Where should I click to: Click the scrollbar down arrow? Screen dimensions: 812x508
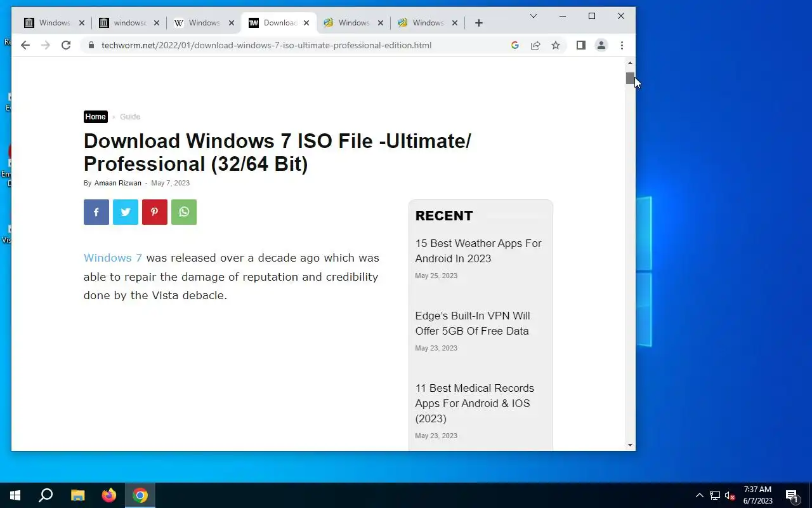coord(630,445)
